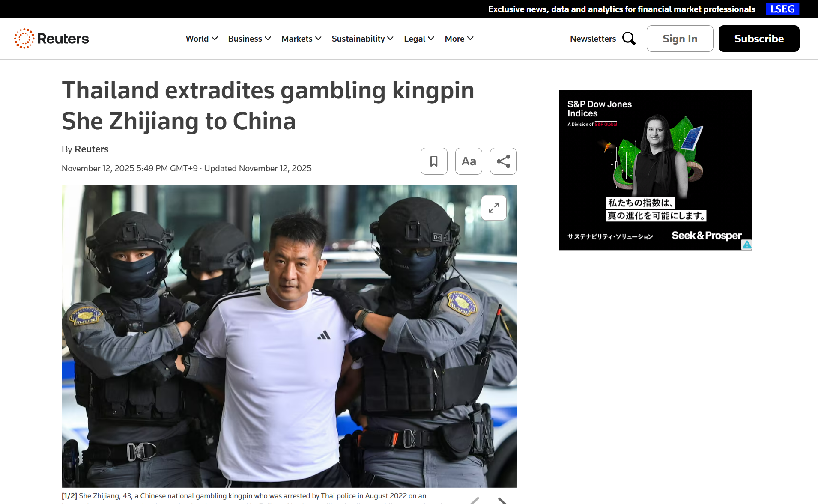Share the article via share icon

[503, 161]
